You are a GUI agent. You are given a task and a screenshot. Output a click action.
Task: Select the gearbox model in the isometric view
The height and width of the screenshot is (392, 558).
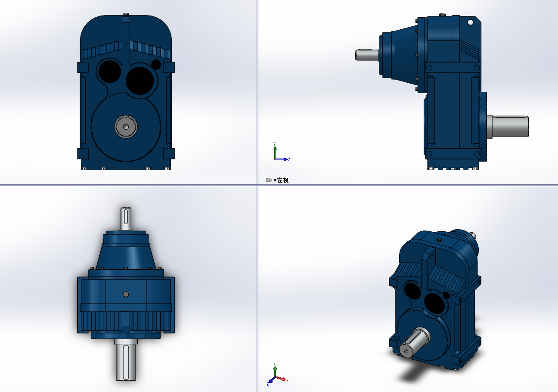[x=435, y=301]
